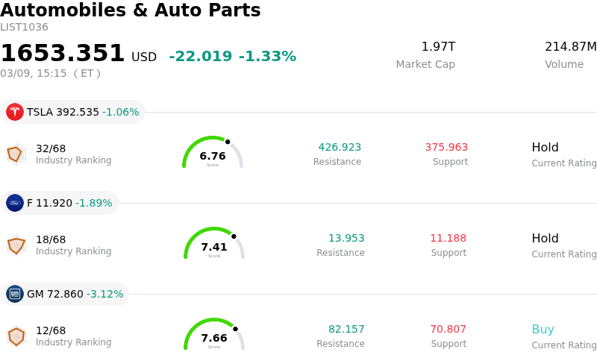
Task: Click GM industry ranking shield icon
Action: 16,336
